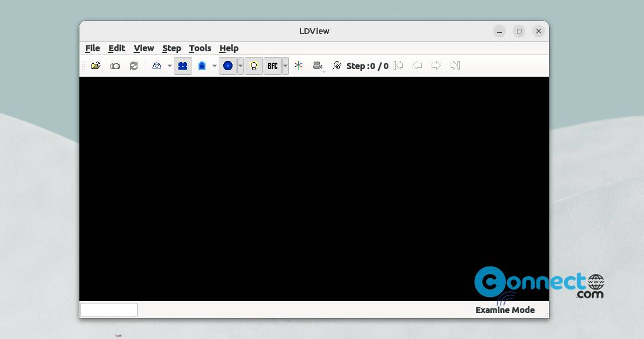Expand the dropdown next to blue sphere
Screen dimensions: 644x339
tap(241, 66)
